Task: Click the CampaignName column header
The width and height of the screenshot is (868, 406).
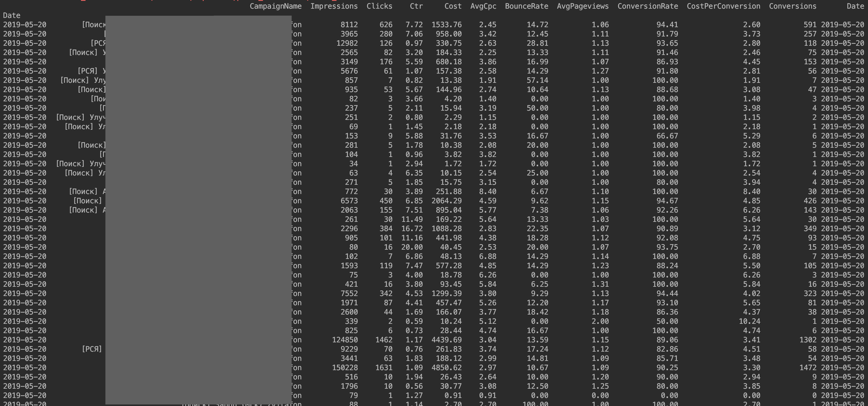Action: pos(275,6)
